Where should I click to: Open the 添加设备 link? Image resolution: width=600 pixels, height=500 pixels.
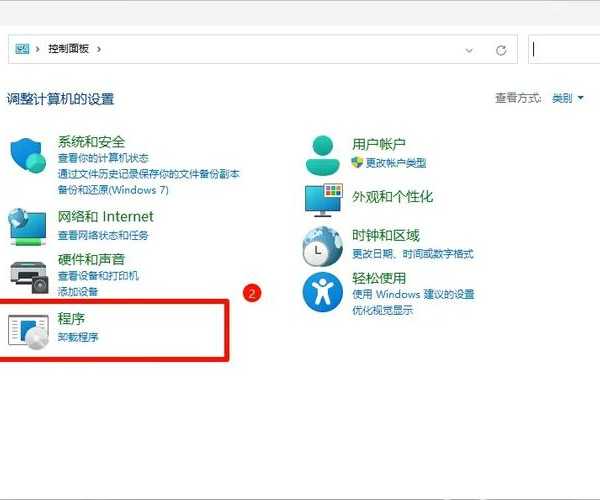pyautogui.click(x=78, y=291)
